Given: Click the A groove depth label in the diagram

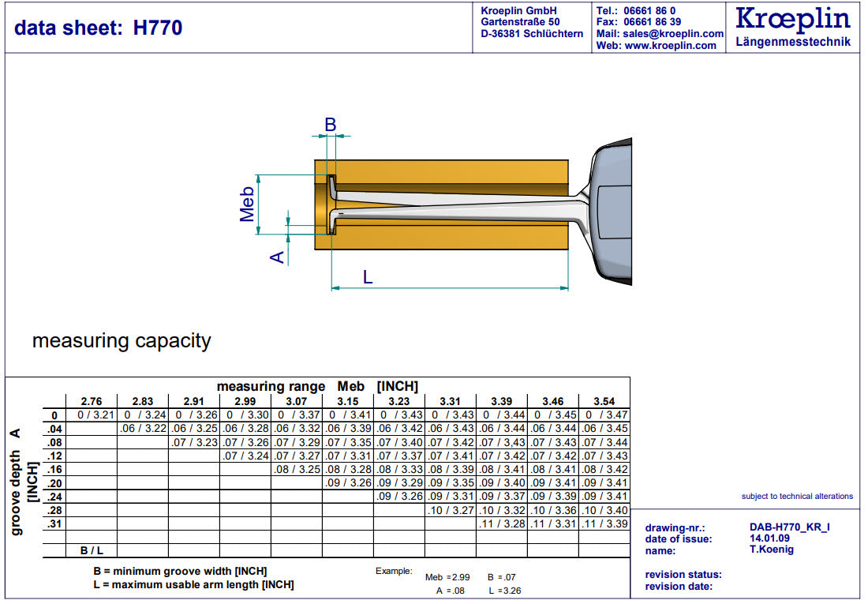Looking at the screenshot, I should coord(277,257).
